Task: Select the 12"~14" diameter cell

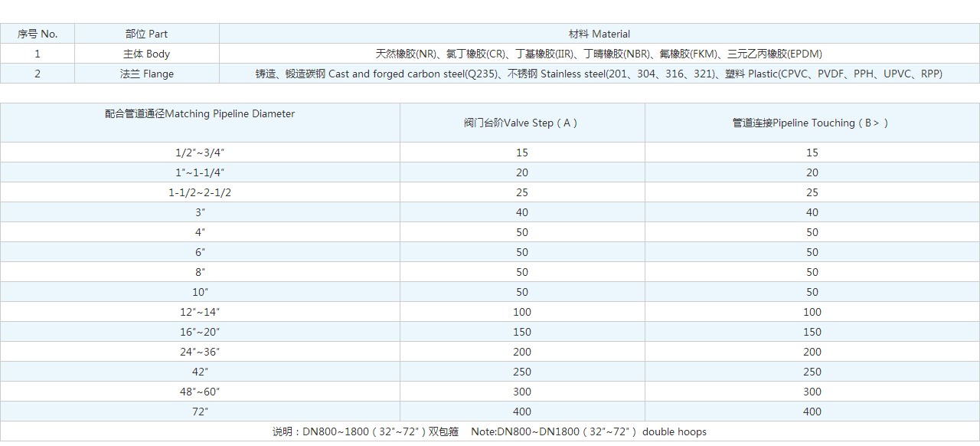Action: (x=200, y=312)
